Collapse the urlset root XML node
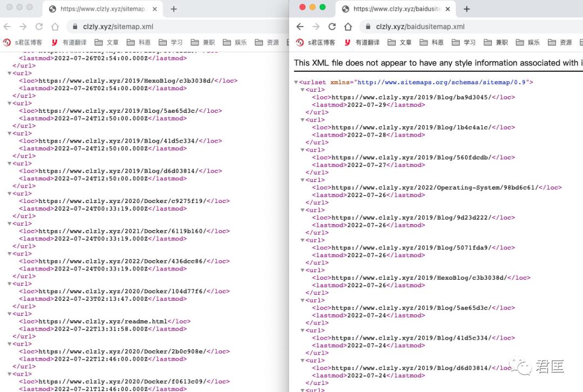This screenshot has height=392, width=583. pyautogui.click(x=296, y=83)
